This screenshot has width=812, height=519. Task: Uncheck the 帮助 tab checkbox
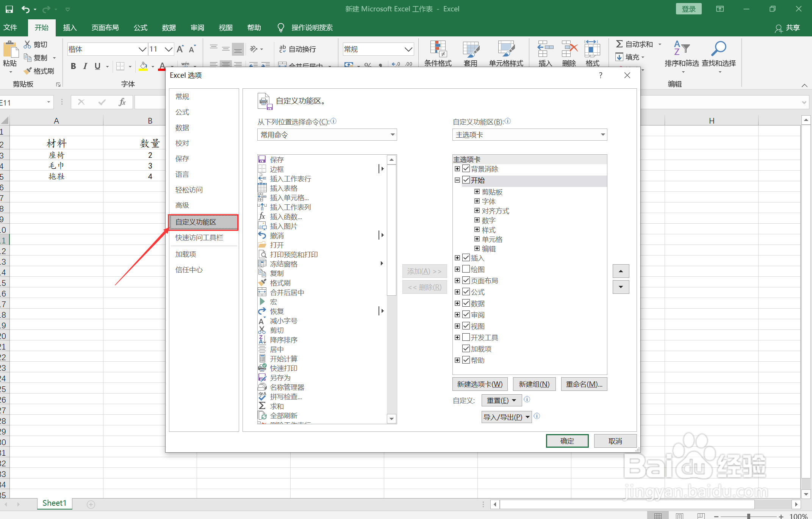point(466,360)
